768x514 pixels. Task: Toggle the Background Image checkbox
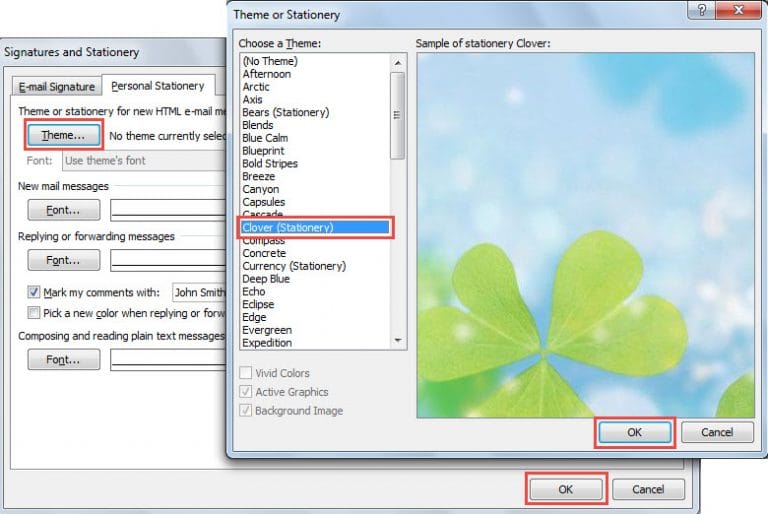[245, 410]
